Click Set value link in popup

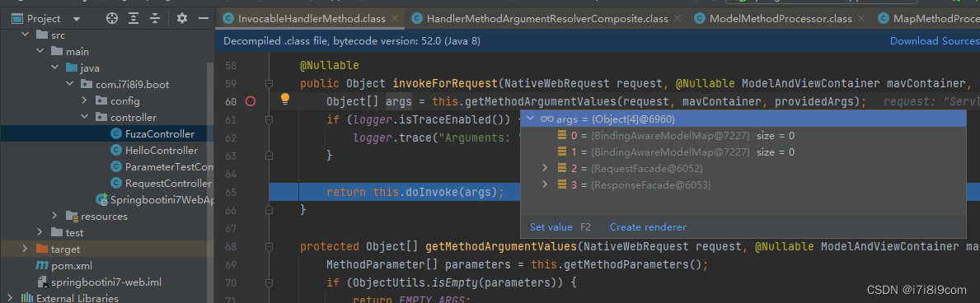(551, 226)
